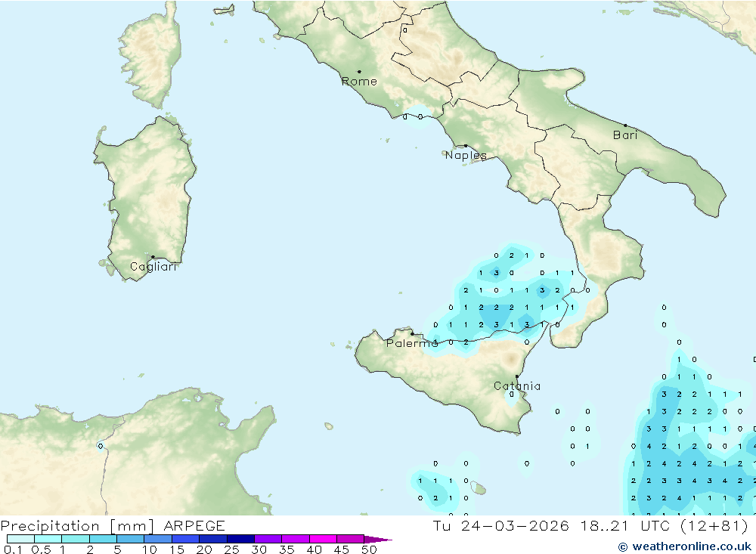The image size is (756, 554).
Task: Click the "Cagliari" city name label
Action: [x=153, y=267]
